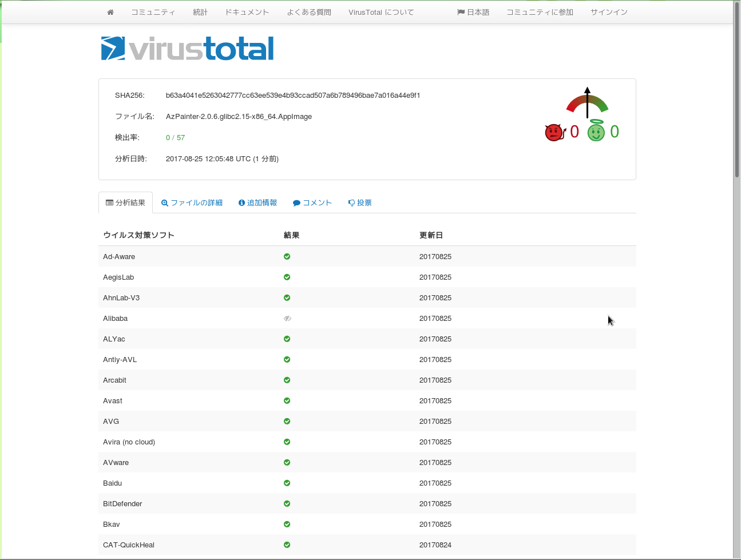The image size is (741, 560).
Task: Open the 統計 statistics page
Action: (200, 12)
